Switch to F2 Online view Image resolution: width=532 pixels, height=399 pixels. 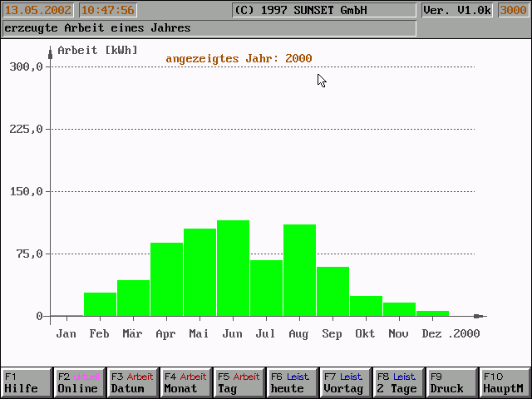pyautogui.click(x=79, y=382)
